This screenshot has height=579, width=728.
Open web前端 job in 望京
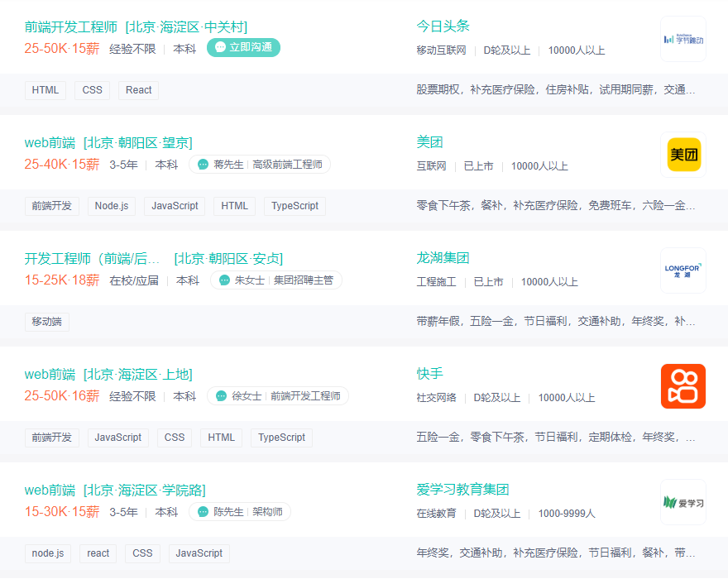click(50, 142)
